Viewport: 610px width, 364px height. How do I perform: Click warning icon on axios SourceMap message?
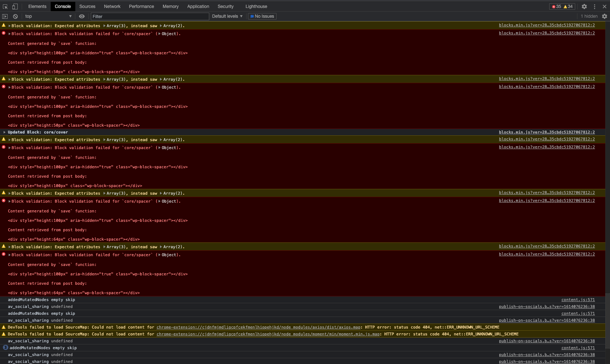(4, 327)
